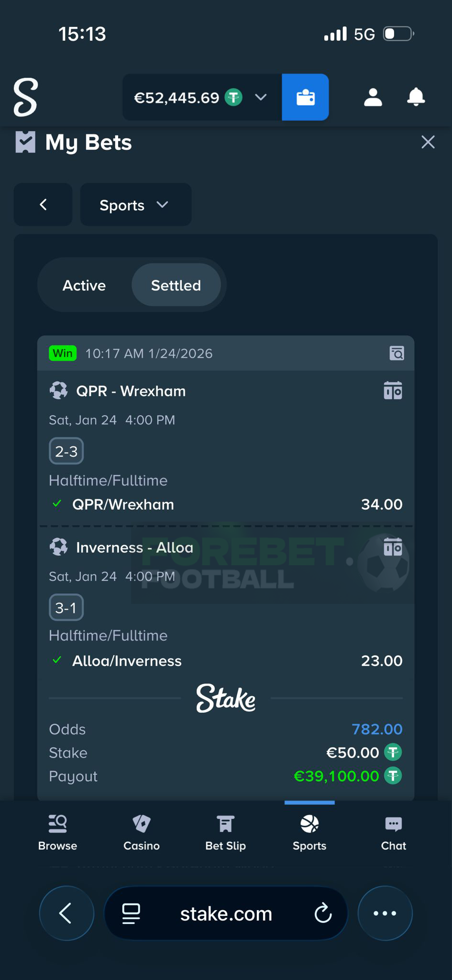Click the back chevron above Active tab
This screenshot has width=452, height=980.
click(43, 205)
